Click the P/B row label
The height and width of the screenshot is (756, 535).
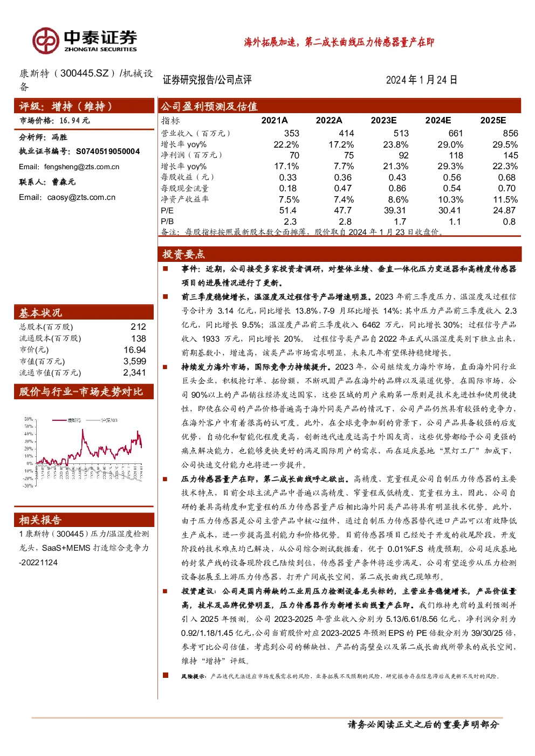click(x=167, y=221)
